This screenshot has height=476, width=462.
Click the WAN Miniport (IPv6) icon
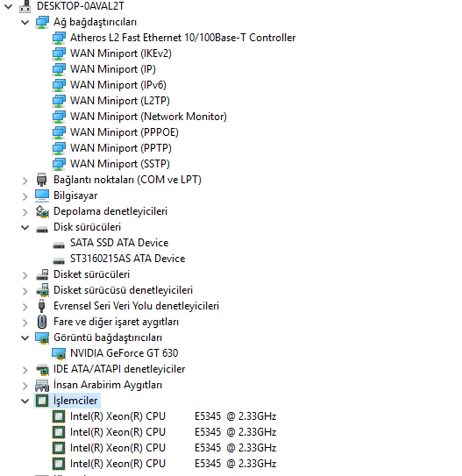59,85
